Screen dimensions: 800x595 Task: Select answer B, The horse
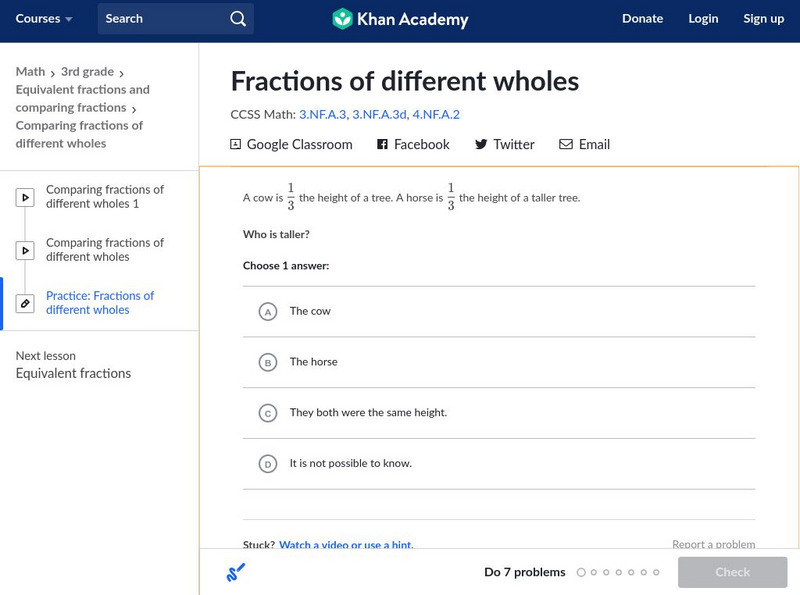[267, 363]
